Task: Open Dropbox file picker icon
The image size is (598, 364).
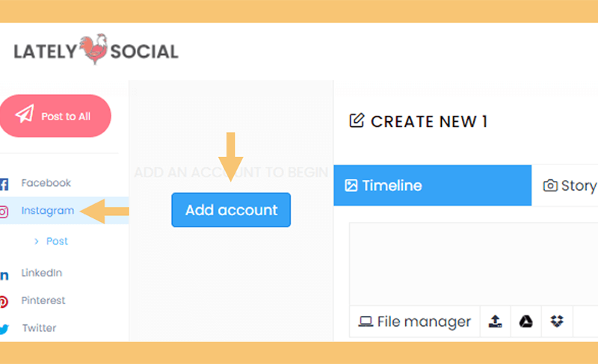Action: pos(557,321)
